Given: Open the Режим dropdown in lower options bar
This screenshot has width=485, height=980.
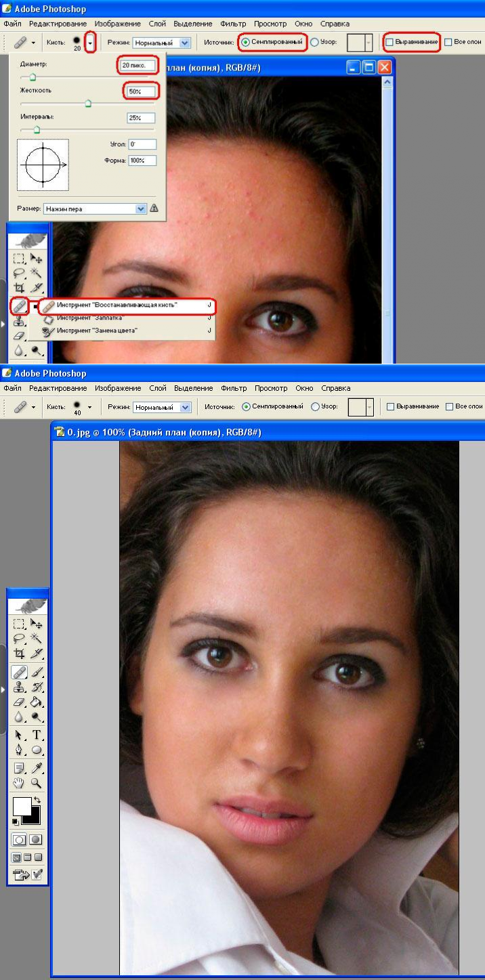Looking at the screenshot, I should (162, 408).
